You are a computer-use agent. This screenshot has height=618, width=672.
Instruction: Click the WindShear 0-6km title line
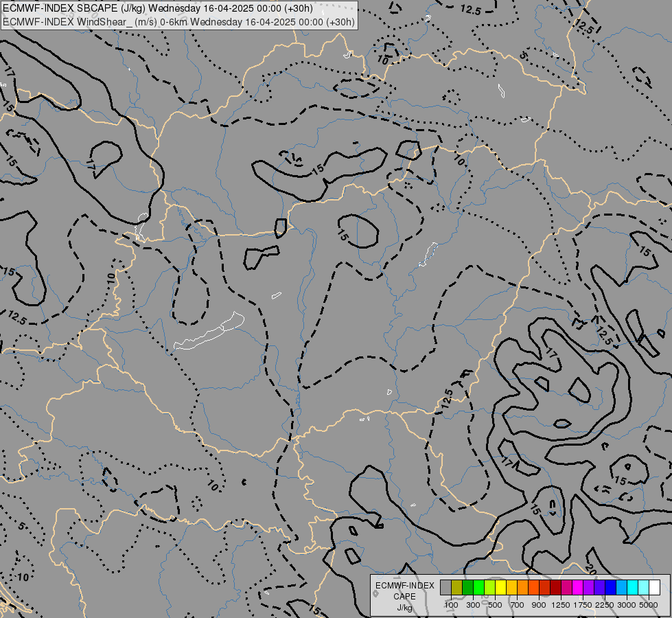pyautogui.click(x=178, y=22)
